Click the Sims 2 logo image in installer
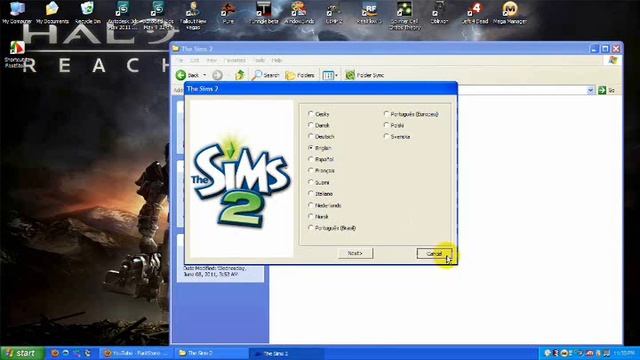640x360 pixels. 241,179
